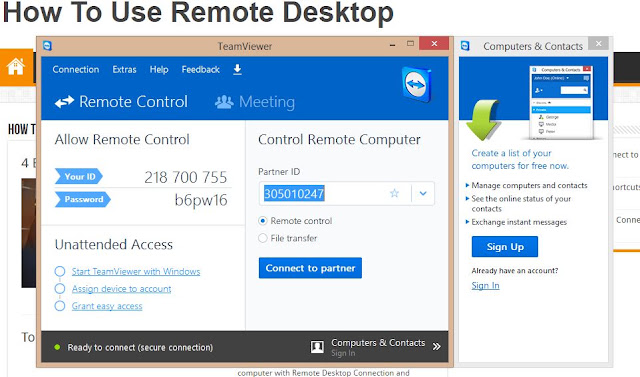The height and width of the screenshot is (377, 640).
Task: Click the password value b6pw16
Action: (x=201, y=200)
